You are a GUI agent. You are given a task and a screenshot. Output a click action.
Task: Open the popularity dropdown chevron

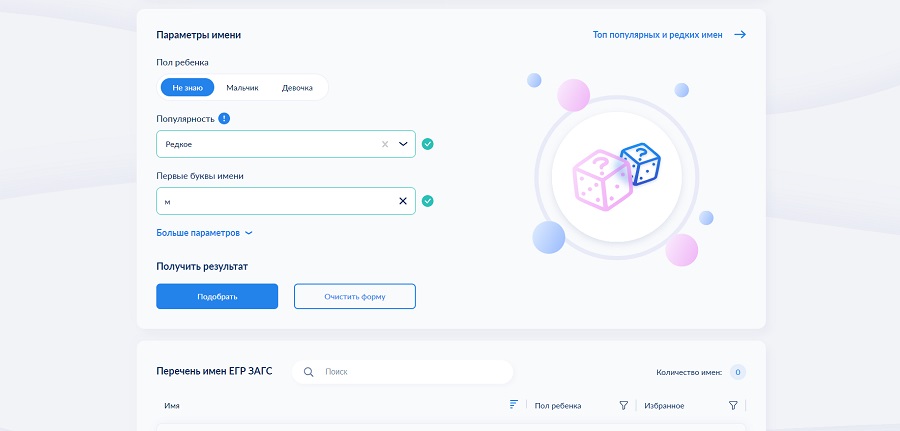403,144
